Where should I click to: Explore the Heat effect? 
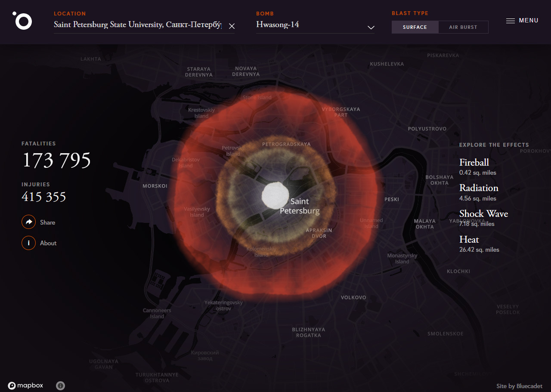pos(469,239)
